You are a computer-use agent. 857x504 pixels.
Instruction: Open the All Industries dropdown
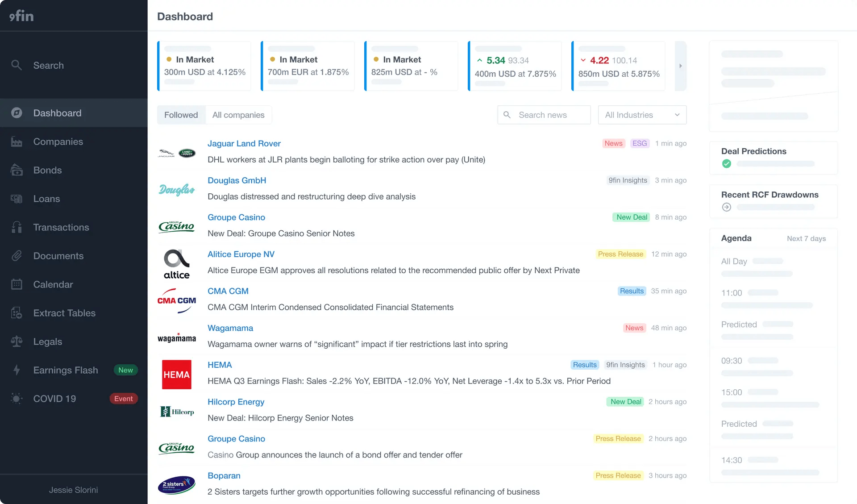click(642, 115)
